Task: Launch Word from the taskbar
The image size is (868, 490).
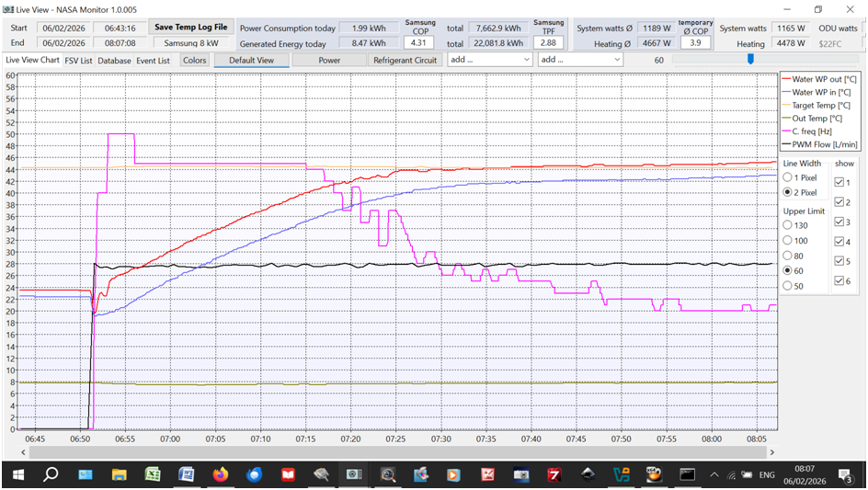Action: coord(186,474)
